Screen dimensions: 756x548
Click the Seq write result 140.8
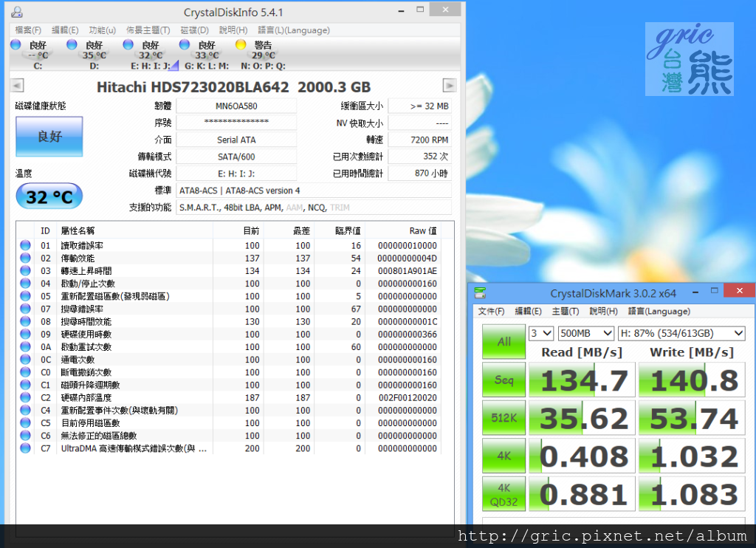pos(692,380)
